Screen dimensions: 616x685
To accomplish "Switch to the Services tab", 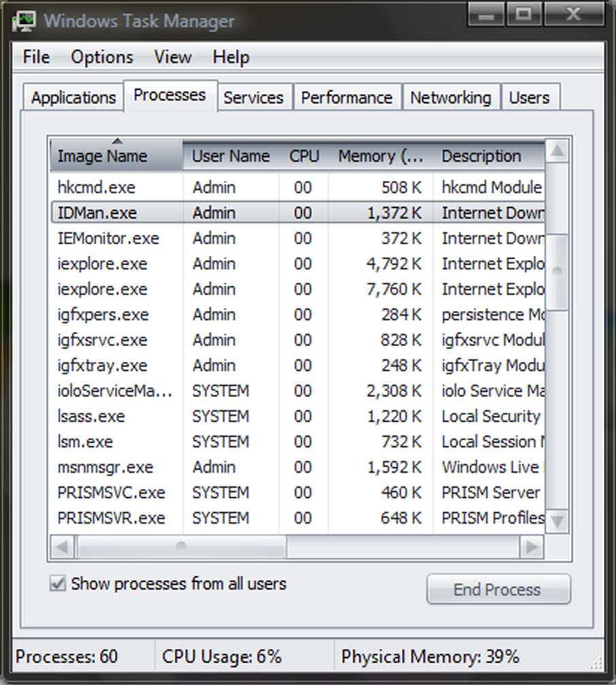I will tap(254, 97).
